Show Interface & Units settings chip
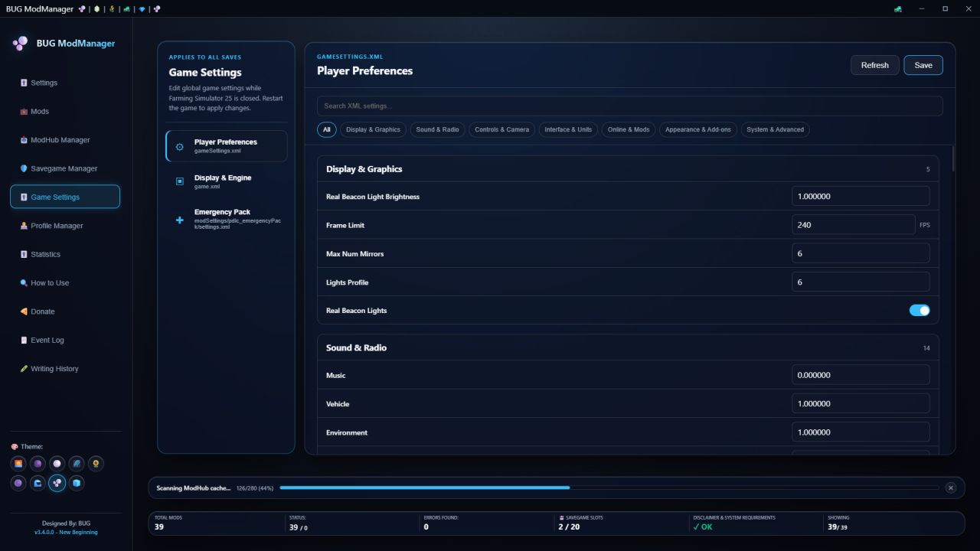The height and width of the screenshot is (551, 980). [568, 129]
